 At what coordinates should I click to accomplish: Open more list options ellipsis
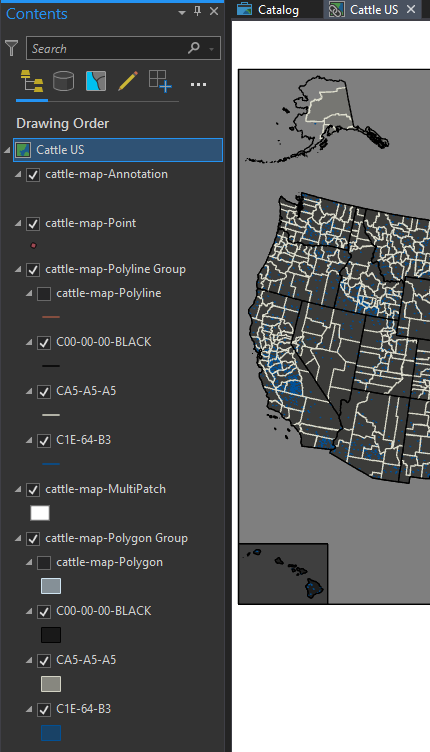[x=198, y=85]
